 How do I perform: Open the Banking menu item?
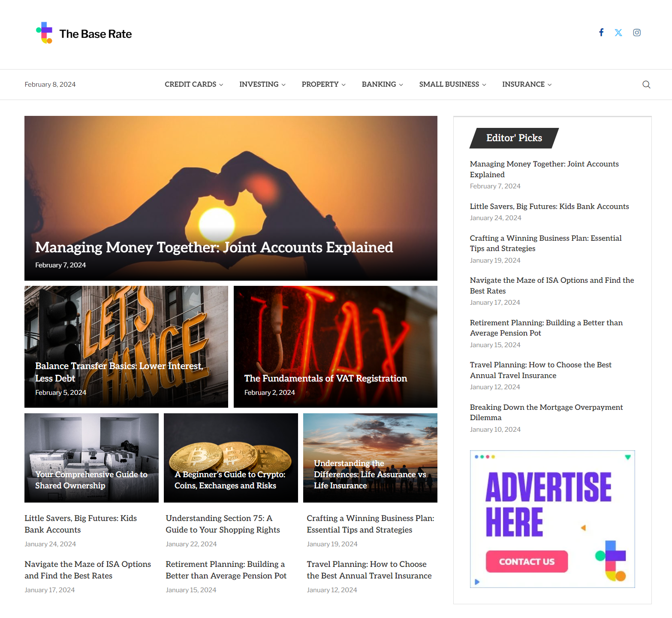point(382,85)
